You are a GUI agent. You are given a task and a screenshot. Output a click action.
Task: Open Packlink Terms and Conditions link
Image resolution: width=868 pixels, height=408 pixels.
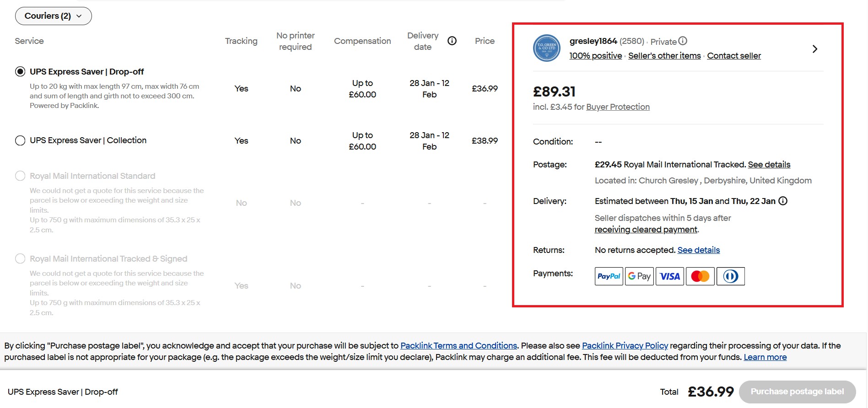(x=458, y=346)
